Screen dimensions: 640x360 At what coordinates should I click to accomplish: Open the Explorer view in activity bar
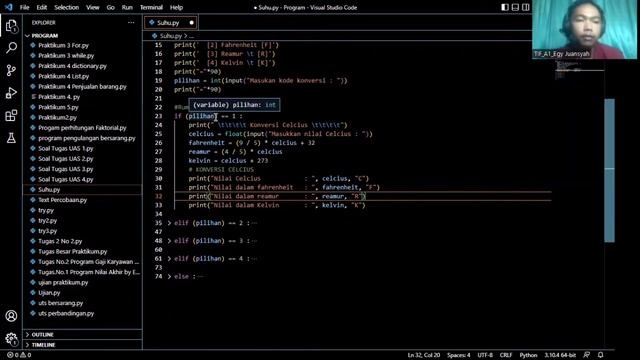click(11, 26)
